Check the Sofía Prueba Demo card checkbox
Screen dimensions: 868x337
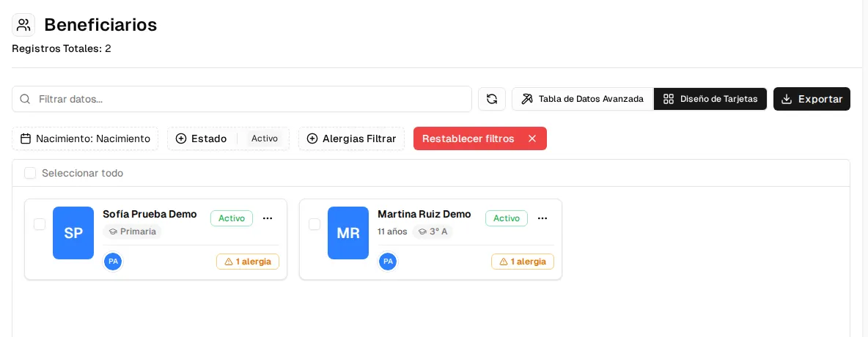point(40,224)
